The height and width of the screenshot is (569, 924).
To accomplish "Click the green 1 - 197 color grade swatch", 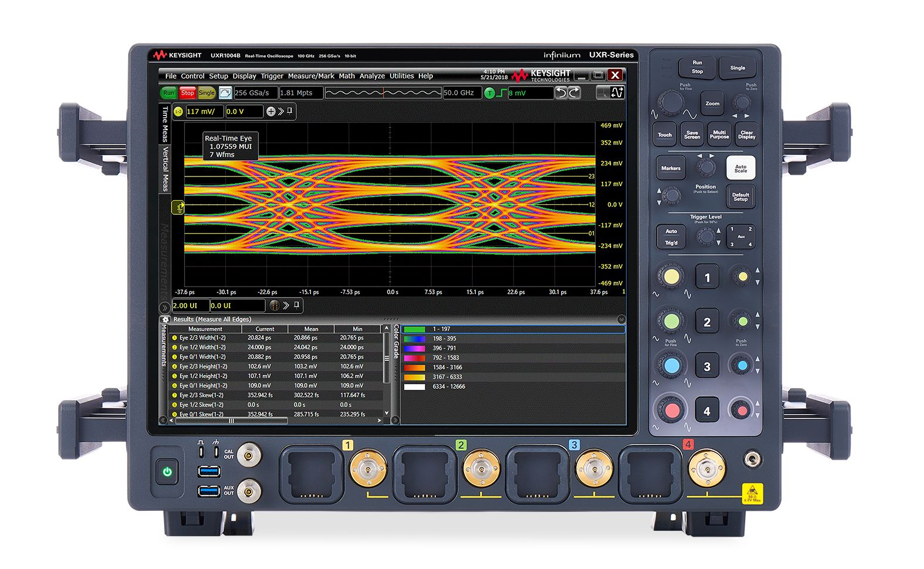I will (414, 330).
